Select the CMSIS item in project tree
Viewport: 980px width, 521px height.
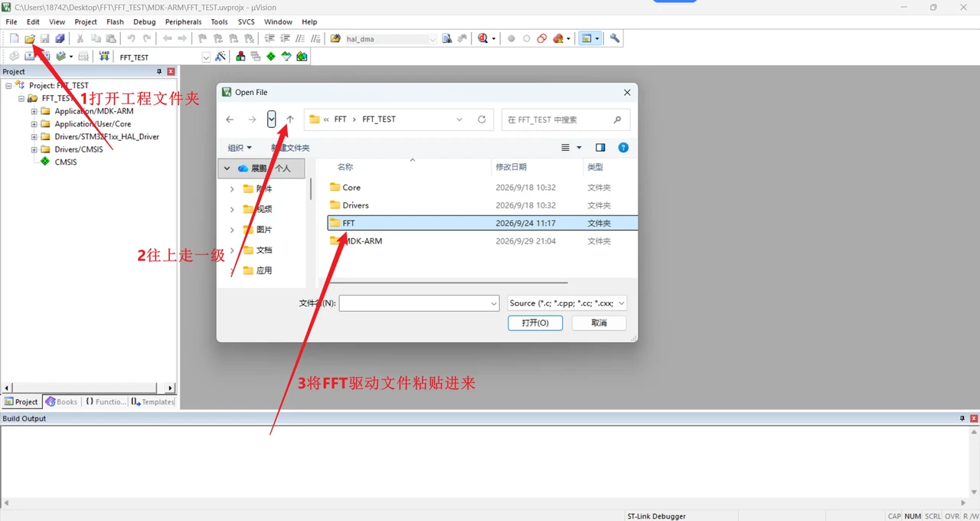pos(65,162)
